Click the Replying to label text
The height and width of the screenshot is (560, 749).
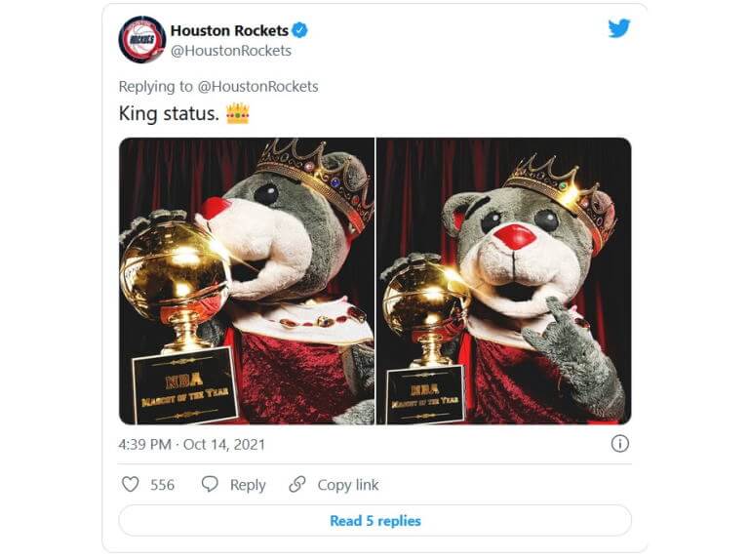click(156, 87)
